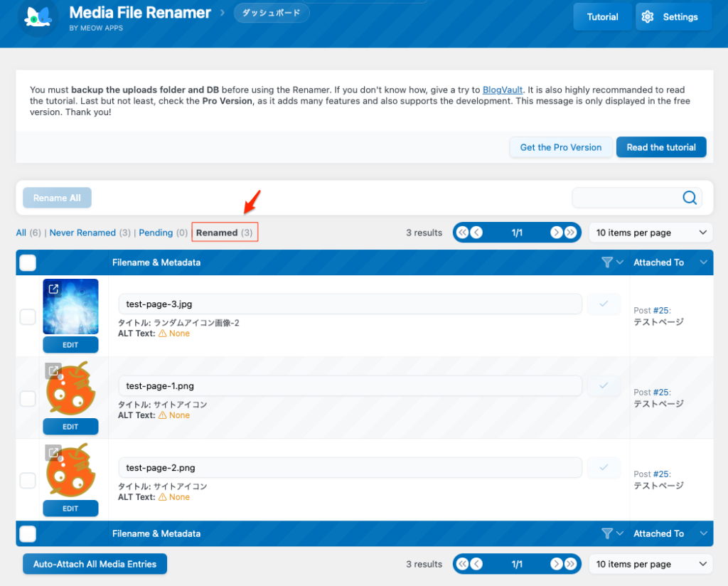This screenshot has height=586, width=728.
Task: Click the Get the Pro Version button
Action: tap(560, 147)
